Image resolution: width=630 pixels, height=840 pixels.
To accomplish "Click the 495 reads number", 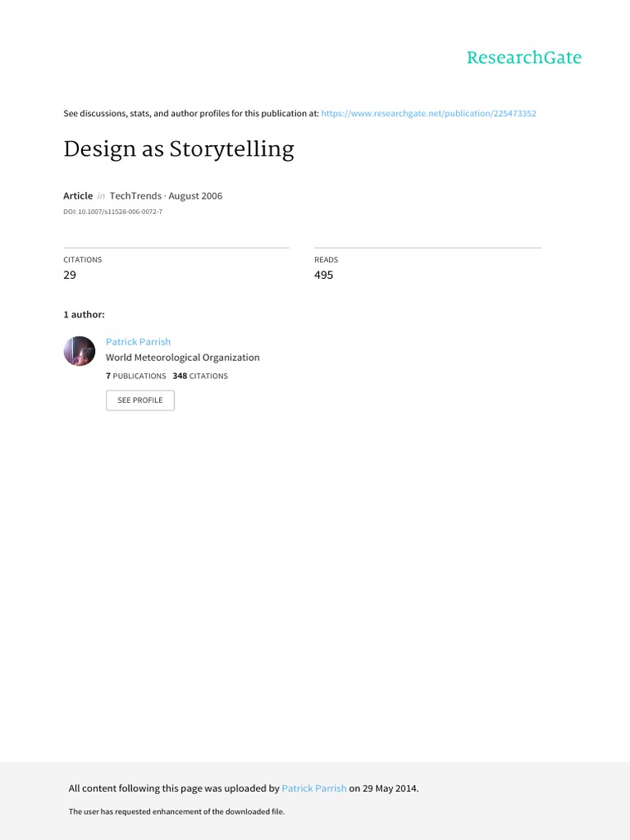I will click(324, 275).
